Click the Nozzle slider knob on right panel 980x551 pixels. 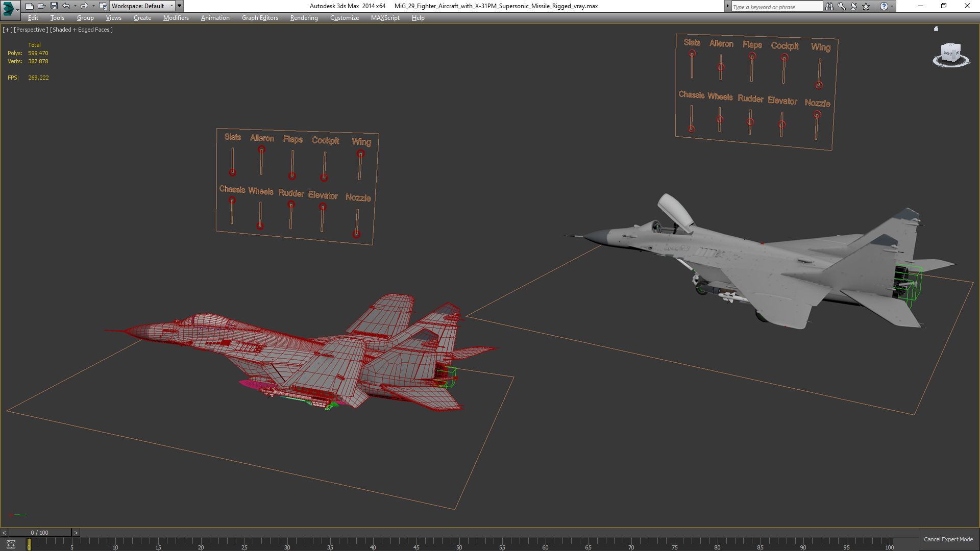(x=817, y=115)
